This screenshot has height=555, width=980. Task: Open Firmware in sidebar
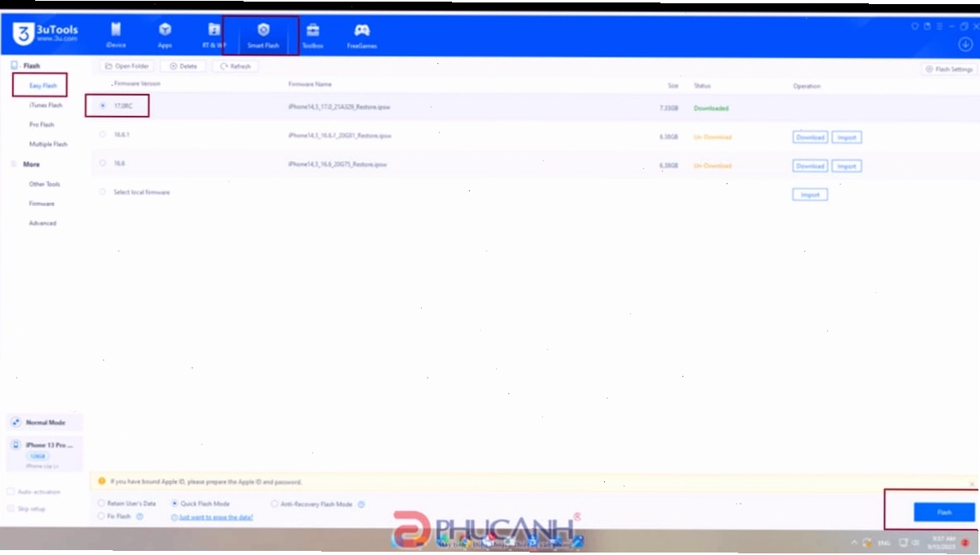coord(41,204)
